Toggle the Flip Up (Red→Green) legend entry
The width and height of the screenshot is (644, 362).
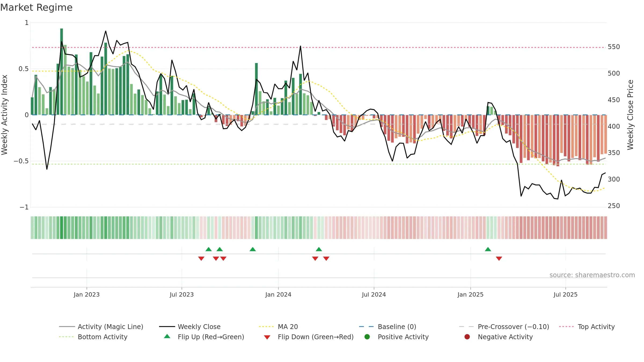(x=204, y=337)
